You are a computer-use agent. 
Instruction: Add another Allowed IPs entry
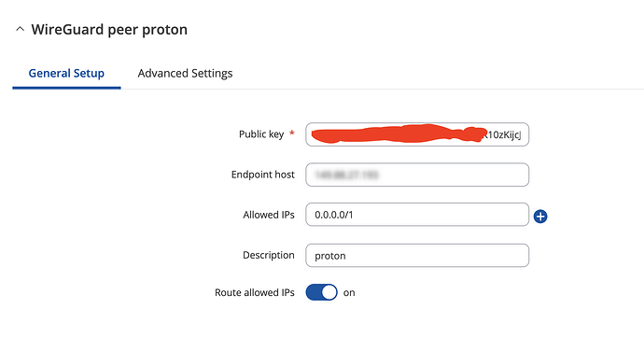click(540, 217)
